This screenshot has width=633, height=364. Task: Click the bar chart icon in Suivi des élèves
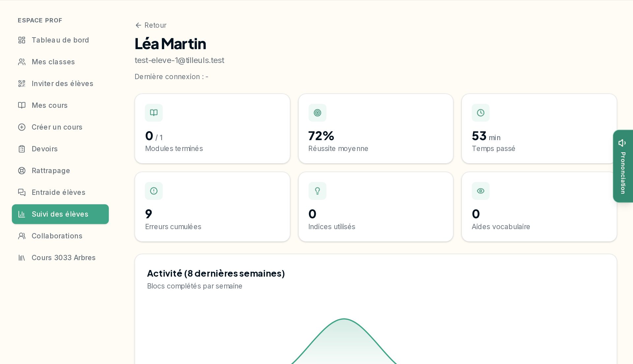coord(22,214)
